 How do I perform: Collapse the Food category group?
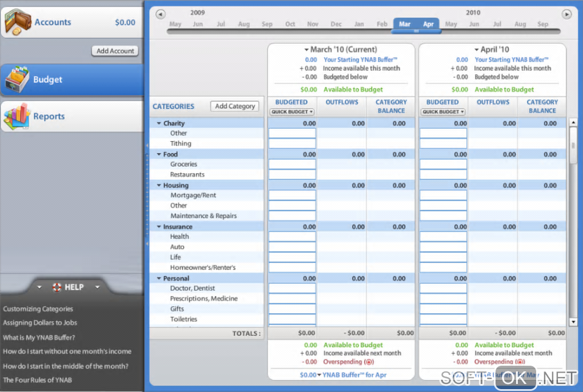click(x=159, y=154)
